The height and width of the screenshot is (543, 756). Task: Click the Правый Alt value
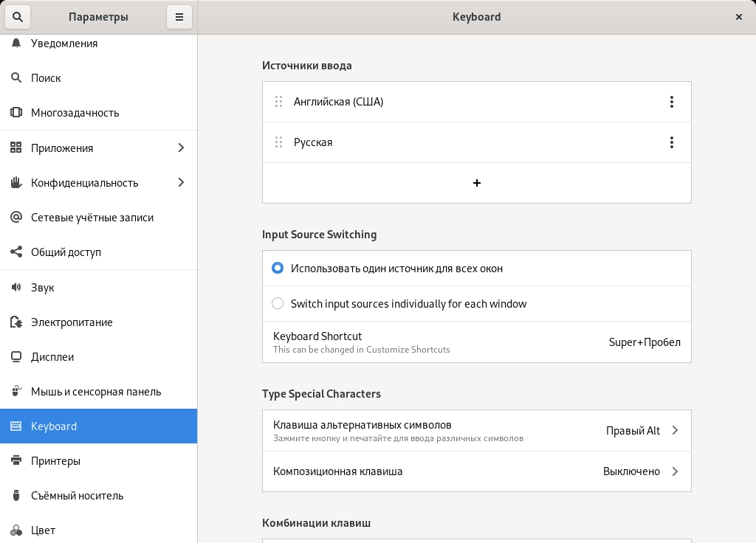click(633, 431)
